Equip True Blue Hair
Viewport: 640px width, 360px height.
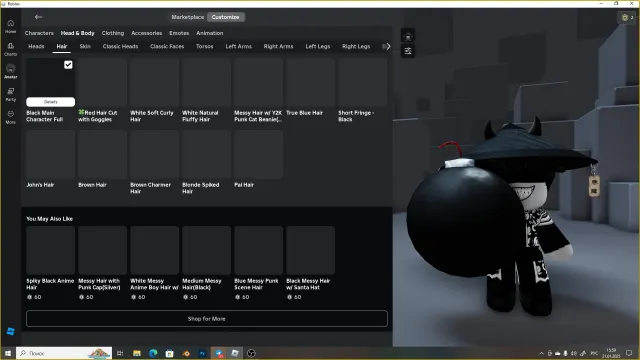[311, 82]
